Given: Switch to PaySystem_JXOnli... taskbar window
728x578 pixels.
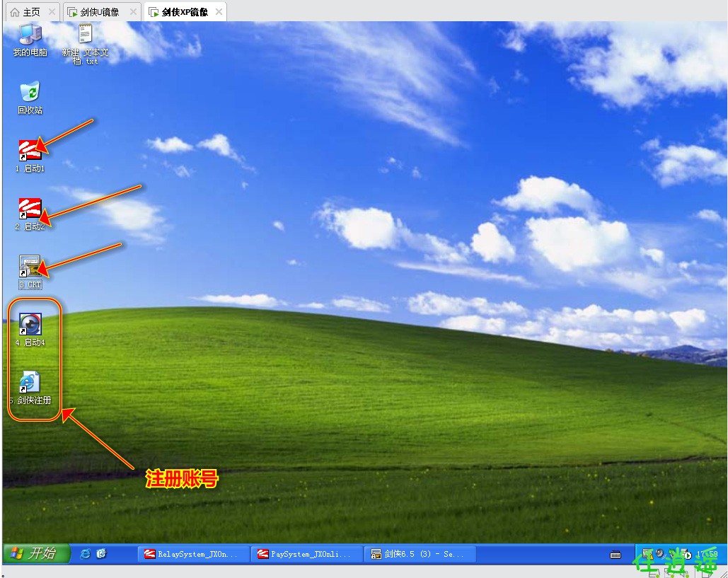Looking at the screenshot, I should [307, 554].
